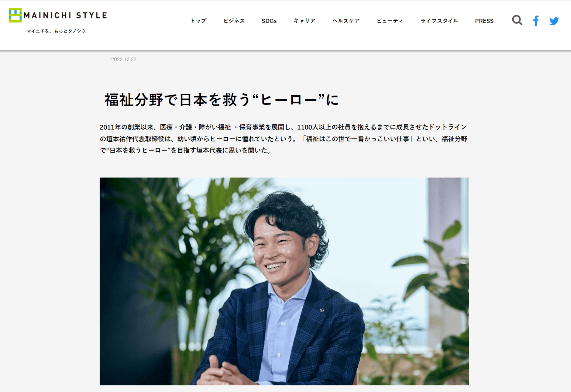Image resolution: width=571 pixels, height=392 pixels.
Task: Open the ビジネス menu item
Action: point(234,21)
